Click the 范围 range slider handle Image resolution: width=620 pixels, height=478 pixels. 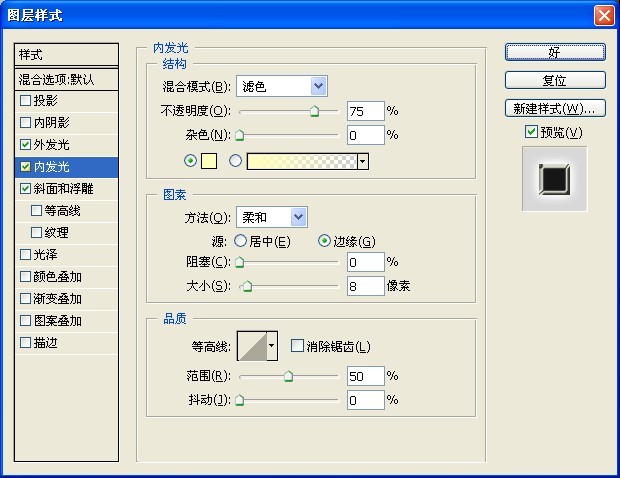point(289,376)
